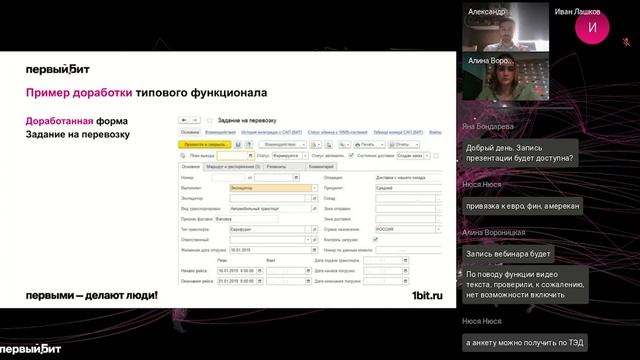The height and width of the screenshot is (360, 640).
Task: Click the yellow Провести и закрыть button
Action: pos(204,144)
